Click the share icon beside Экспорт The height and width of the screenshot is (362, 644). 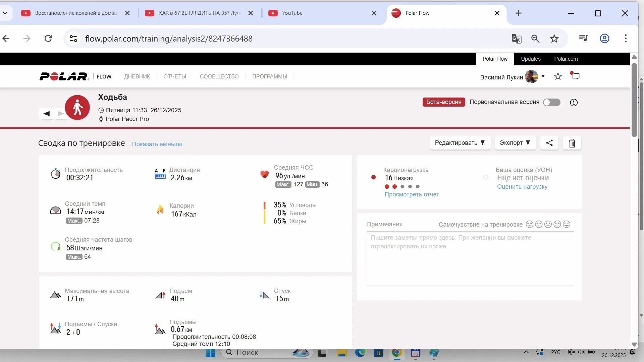tap(549, 143)
